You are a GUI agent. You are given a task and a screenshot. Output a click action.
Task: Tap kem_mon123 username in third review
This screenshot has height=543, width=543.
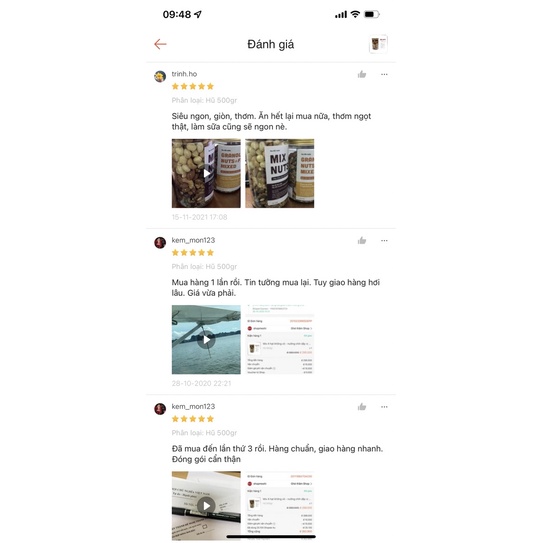pyautogui.click(x=193, y=406)
